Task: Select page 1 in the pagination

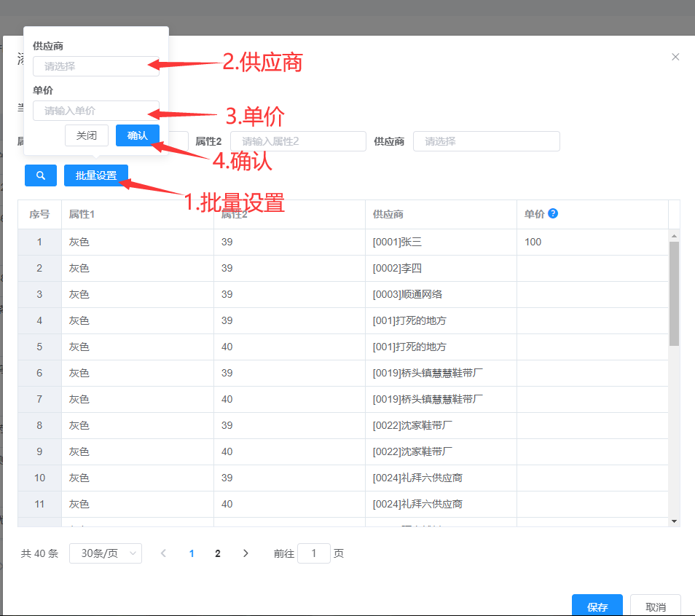Action: point(192,553)
